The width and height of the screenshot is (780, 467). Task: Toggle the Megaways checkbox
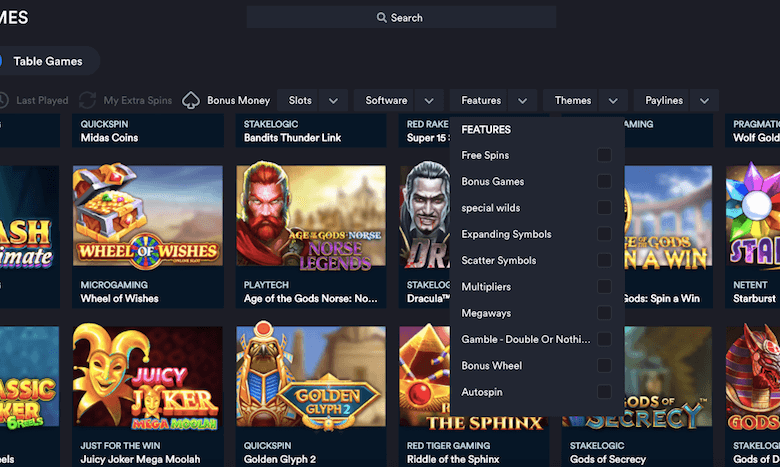point(604,313)
